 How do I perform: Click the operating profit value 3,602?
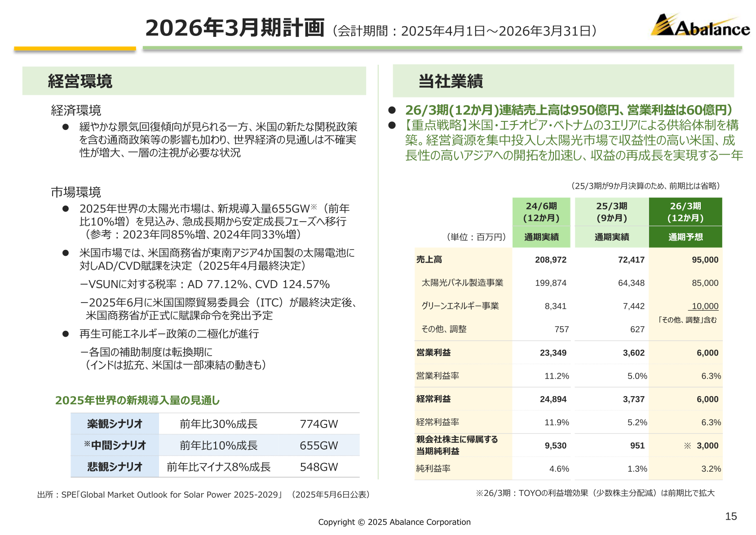[x=634, y=353]
